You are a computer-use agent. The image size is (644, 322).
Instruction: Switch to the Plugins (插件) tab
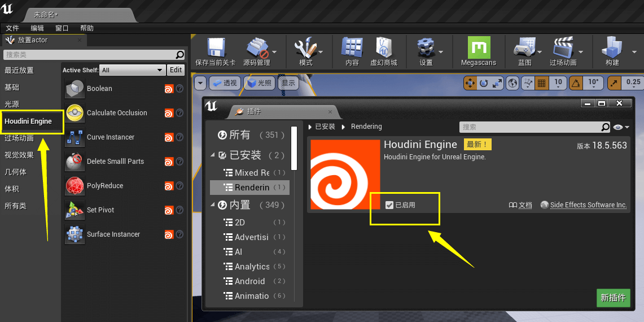pyautogui.click(x=283, y=111)
